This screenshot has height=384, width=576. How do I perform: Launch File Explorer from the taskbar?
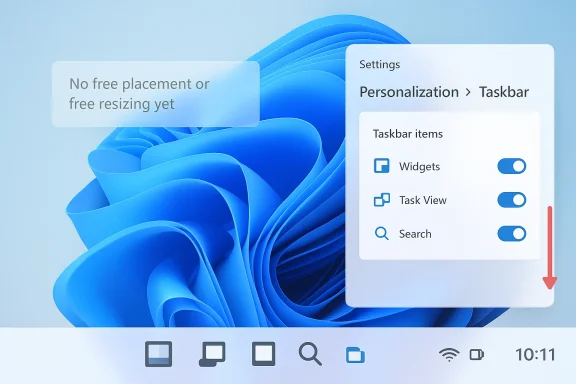point(355,355)
